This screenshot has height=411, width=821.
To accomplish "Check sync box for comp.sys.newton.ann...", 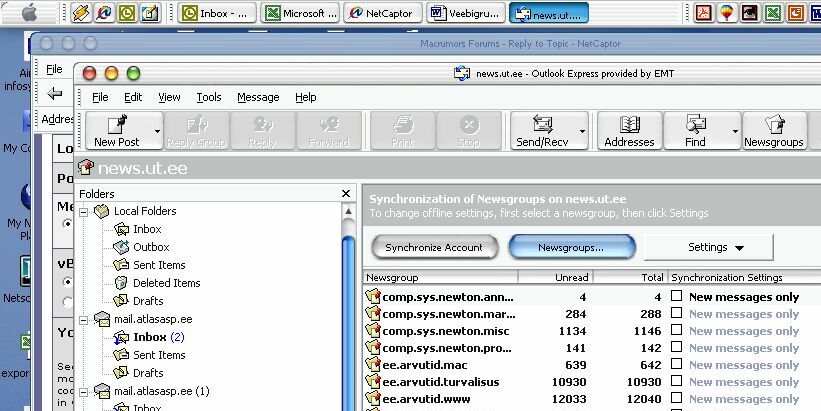I will tap(676, 296).
